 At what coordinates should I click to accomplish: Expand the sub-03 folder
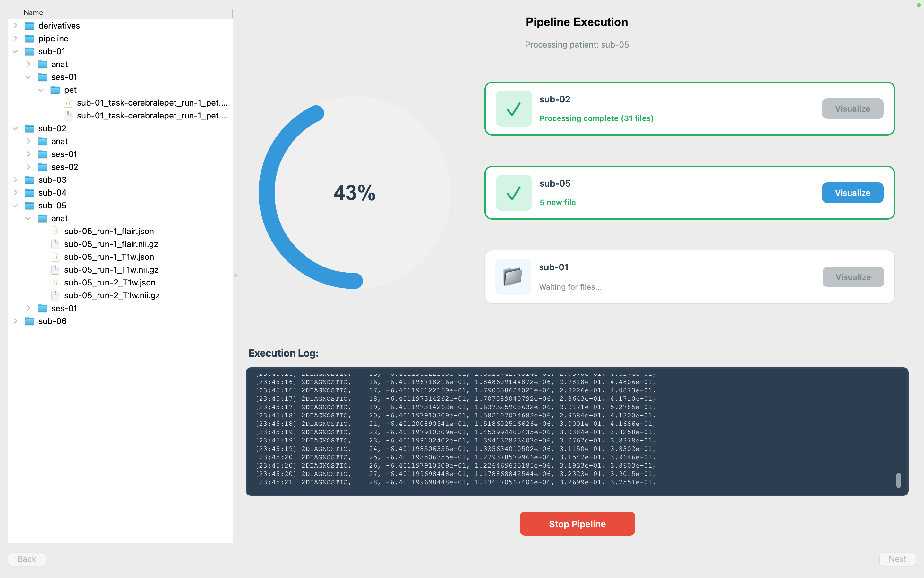click(x=16, y=180)
